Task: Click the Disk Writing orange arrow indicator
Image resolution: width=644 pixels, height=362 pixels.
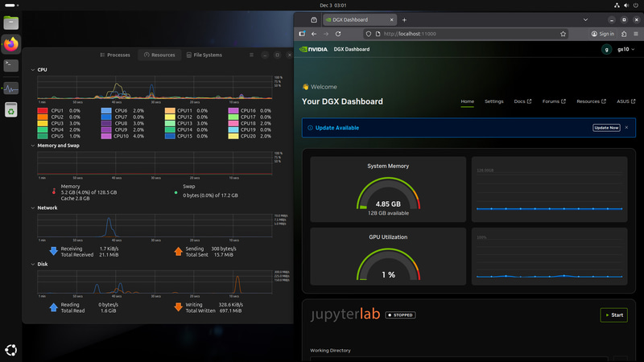Action: point(178,307)
